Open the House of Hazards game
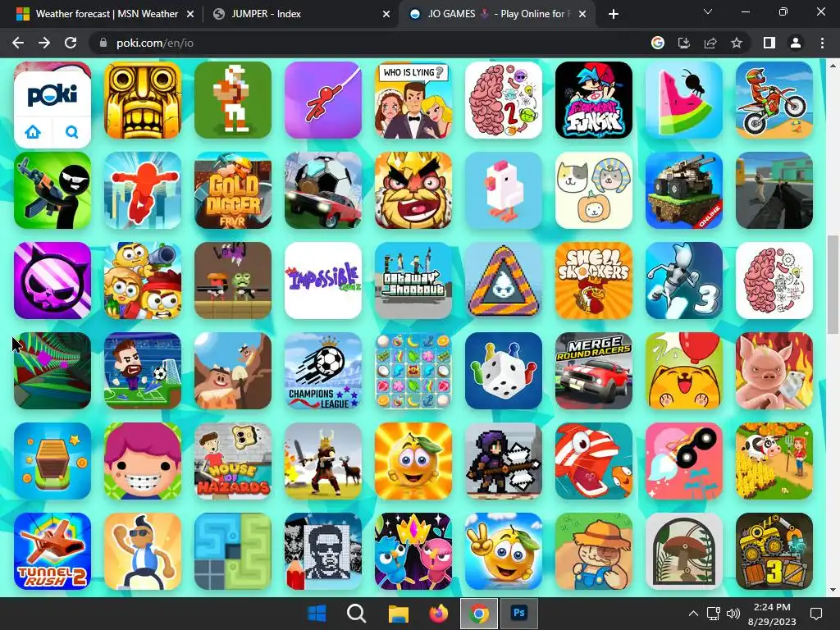The width and height of the screenshot is (840, 630). 232,461
